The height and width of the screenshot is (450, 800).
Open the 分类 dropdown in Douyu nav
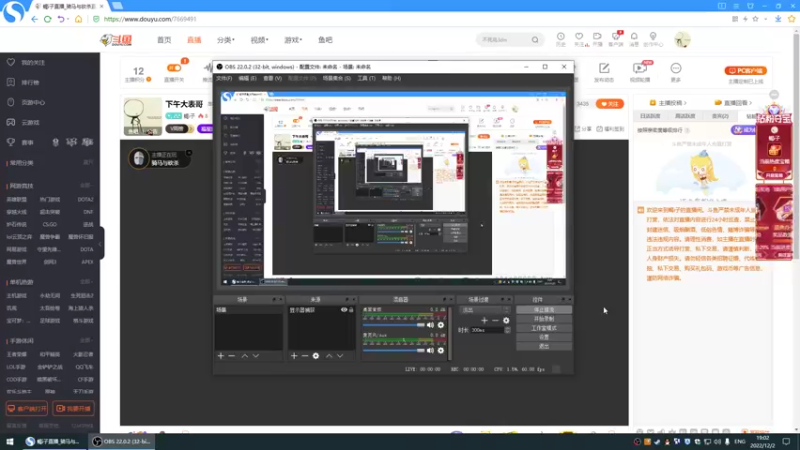[x=226, y=40]
